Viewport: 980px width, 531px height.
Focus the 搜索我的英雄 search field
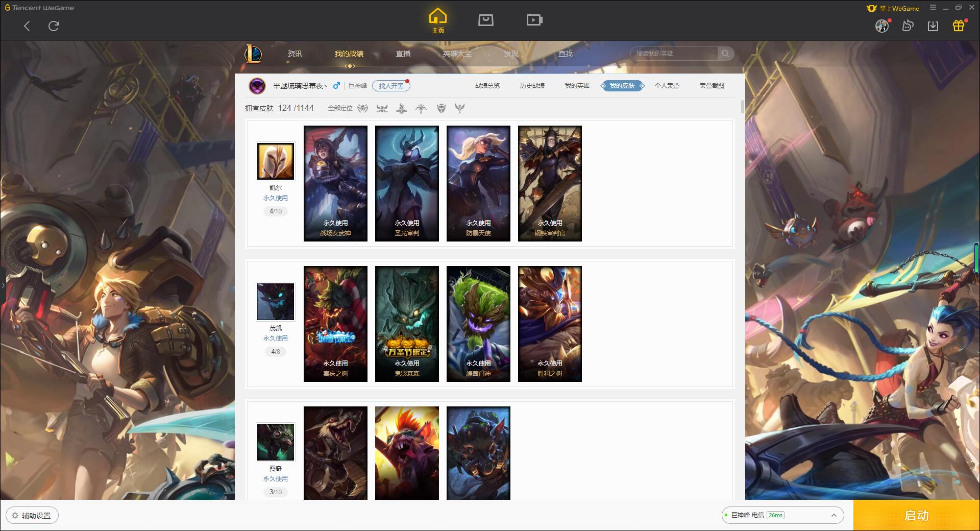[x=674, y=54]
